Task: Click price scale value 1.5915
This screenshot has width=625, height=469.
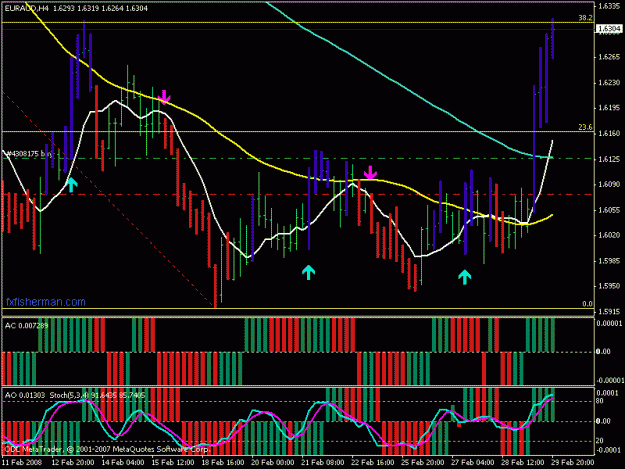Action: point(609,311)
